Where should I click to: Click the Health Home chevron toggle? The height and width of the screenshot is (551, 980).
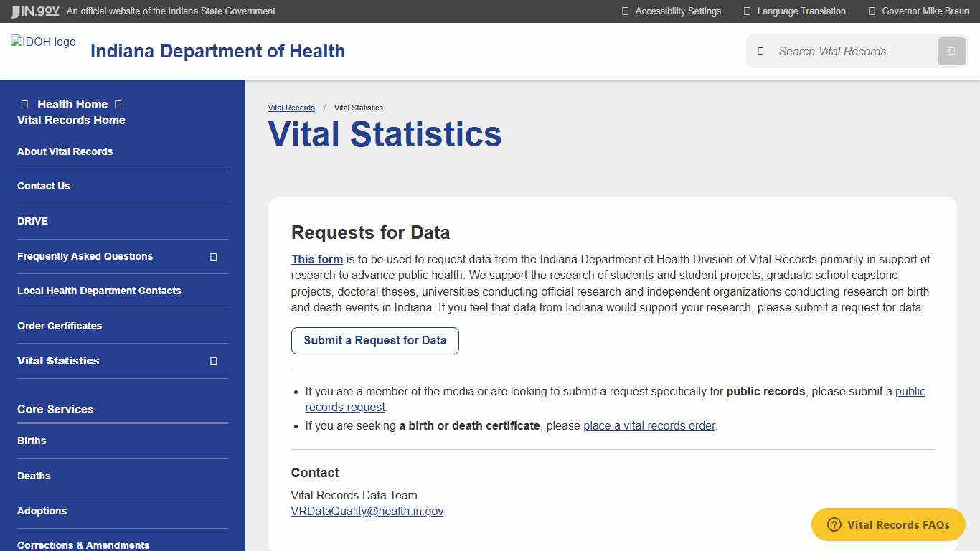tap(118, 104)
